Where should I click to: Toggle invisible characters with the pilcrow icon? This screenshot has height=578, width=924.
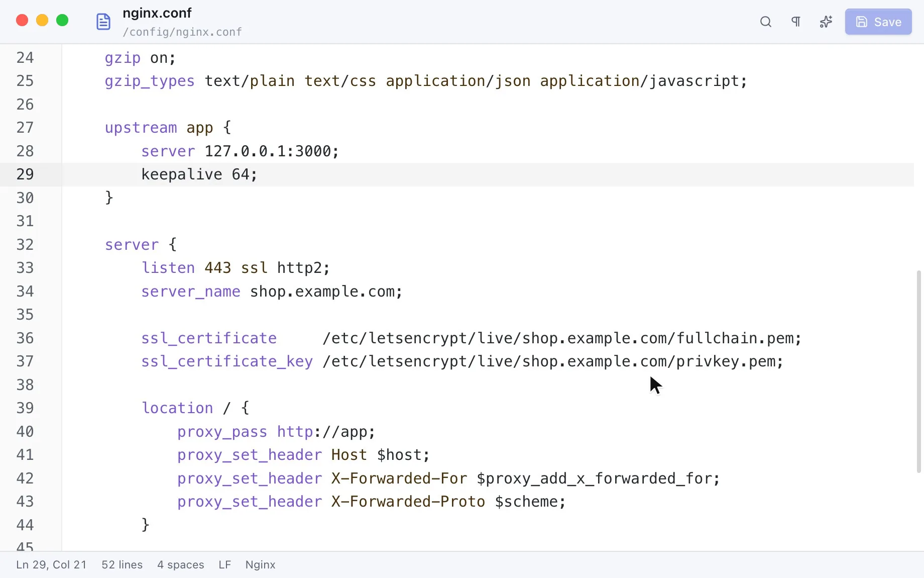click(796, 22)
